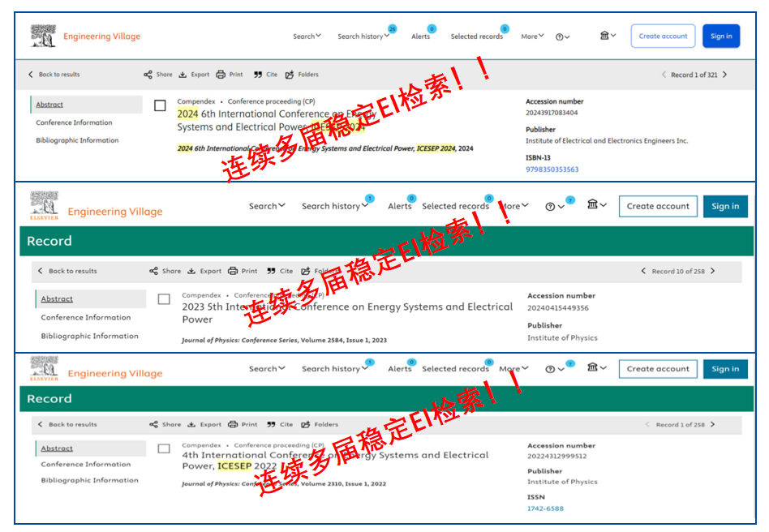
Task: Expand Search history menu in Record 10 of 258 panel
Action: 335,206
